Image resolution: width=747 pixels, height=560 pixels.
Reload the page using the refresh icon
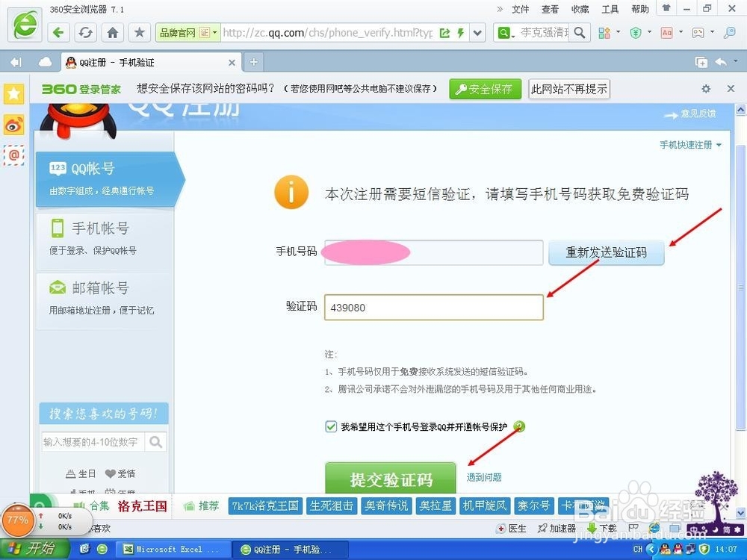(85, 32)
